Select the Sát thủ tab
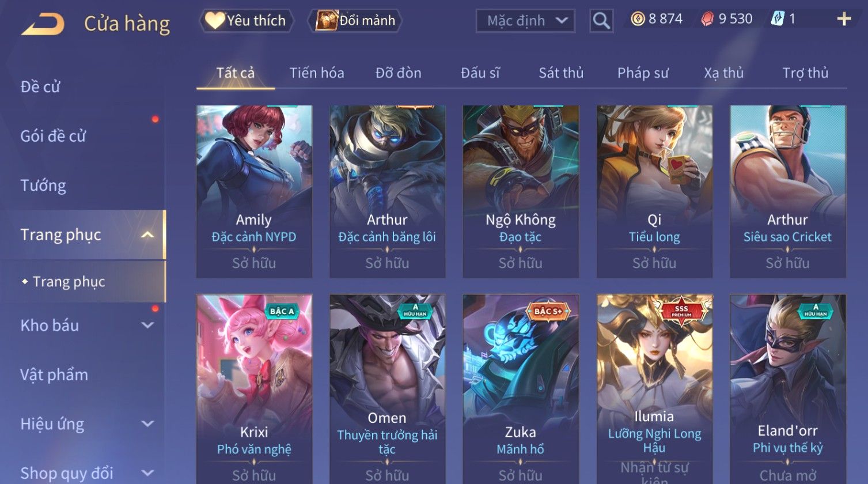This screenshot has width=868, height=484. click(x=561, y=73)
